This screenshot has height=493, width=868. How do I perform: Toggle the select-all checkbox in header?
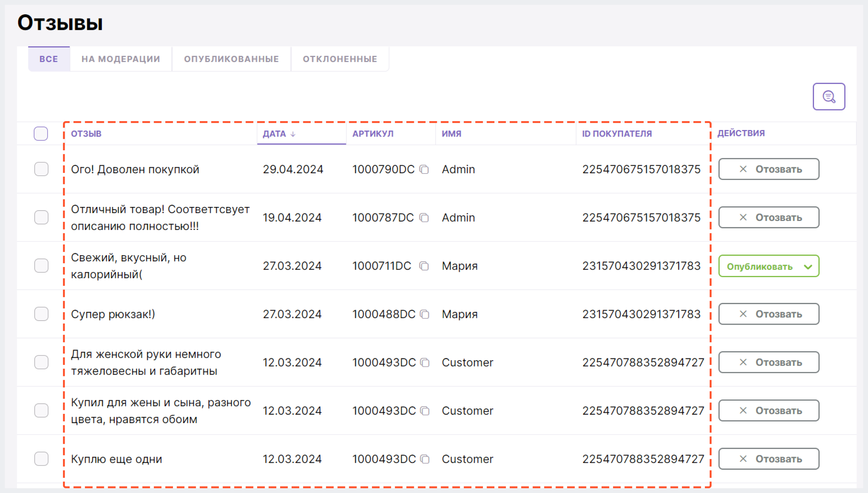click(41, 134)
